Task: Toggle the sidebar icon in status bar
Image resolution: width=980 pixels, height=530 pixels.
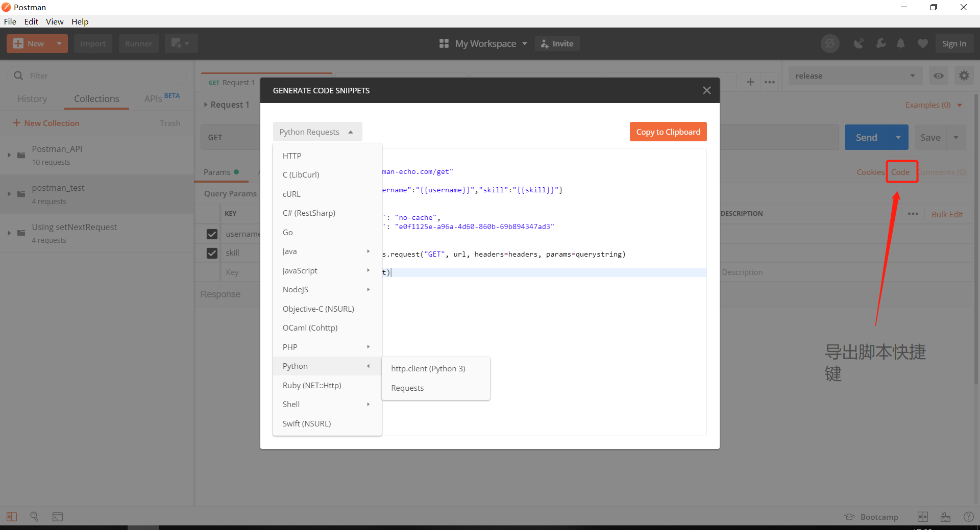Action: pos(12,517)
